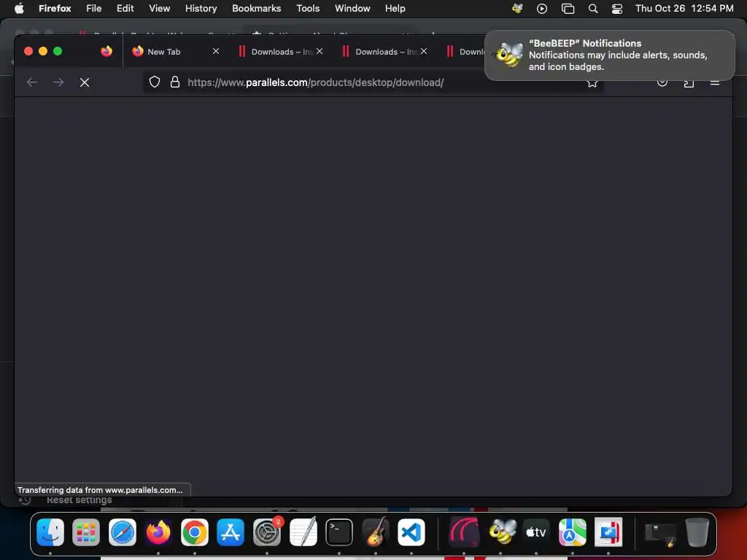The height and width of the screenshot is (560, 747).
Task: Open Visual Studio Code from Dock
Action: coord(411,532)
